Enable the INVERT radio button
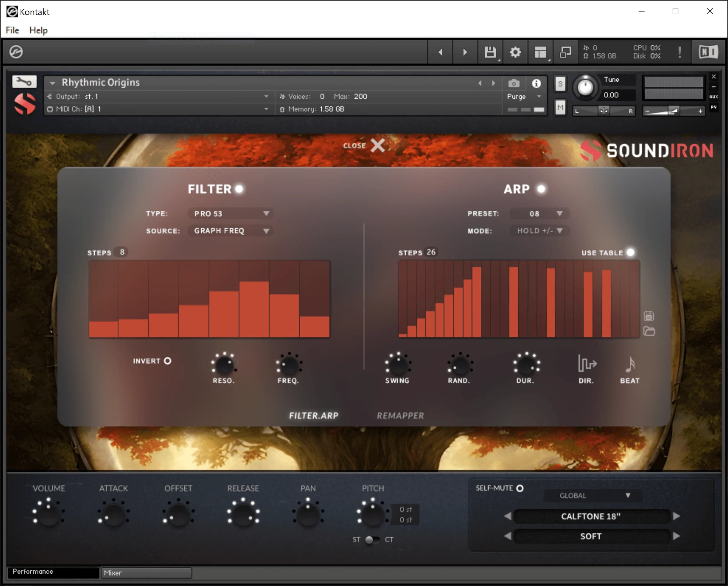 coord(167,361)
